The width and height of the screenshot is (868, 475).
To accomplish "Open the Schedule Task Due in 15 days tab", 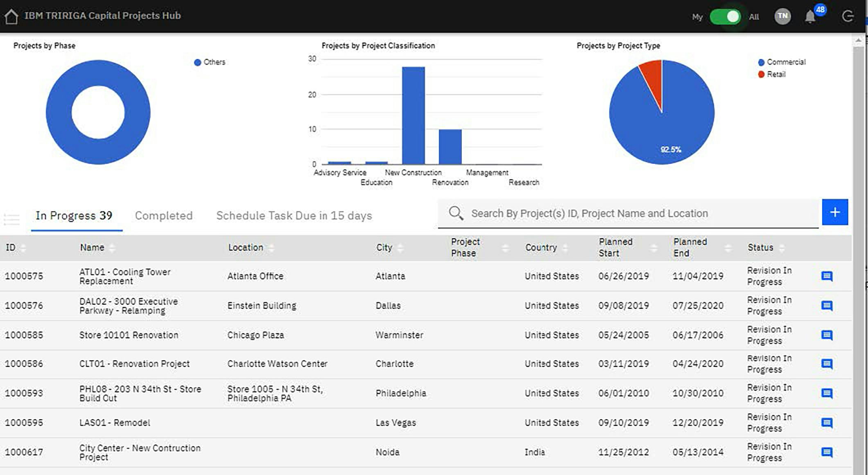I will click(x=294, y=215).
